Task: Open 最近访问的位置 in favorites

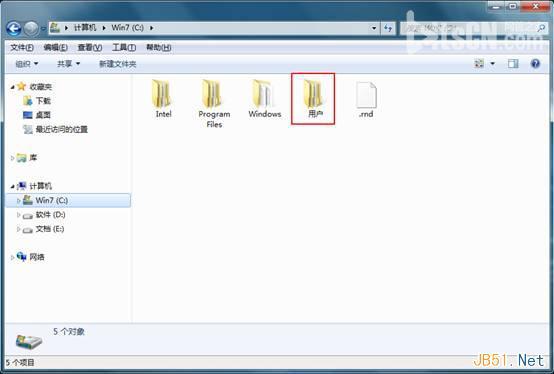Action: tap(61, 130)
